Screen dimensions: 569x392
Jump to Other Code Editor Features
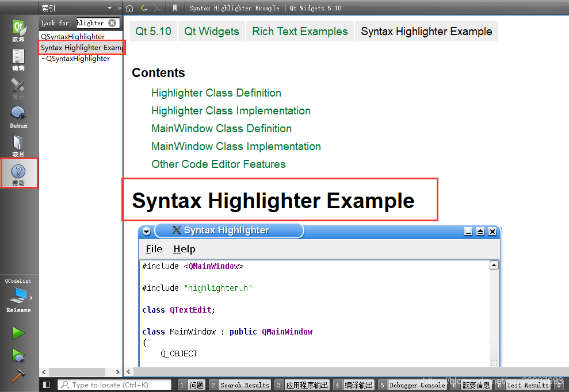point(219,164)
